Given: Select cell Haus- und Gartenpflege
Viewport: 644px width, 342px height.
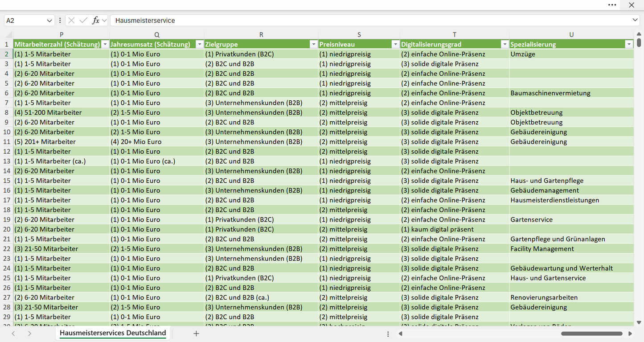Looking at the screenshot, I should point(571,181).
